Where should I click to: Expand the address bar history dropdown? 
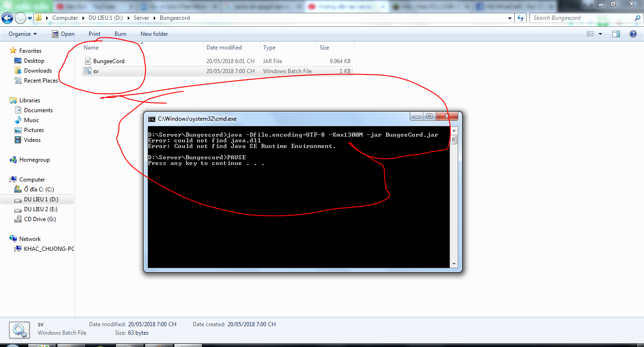coord(510,18)
